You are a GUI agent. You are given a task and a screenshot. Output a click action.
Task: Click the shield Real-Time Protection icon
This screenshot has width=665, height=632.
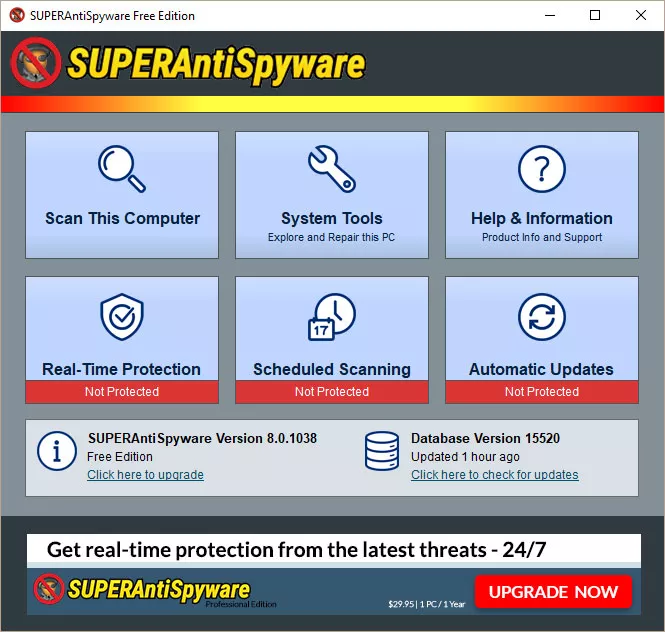122,316
